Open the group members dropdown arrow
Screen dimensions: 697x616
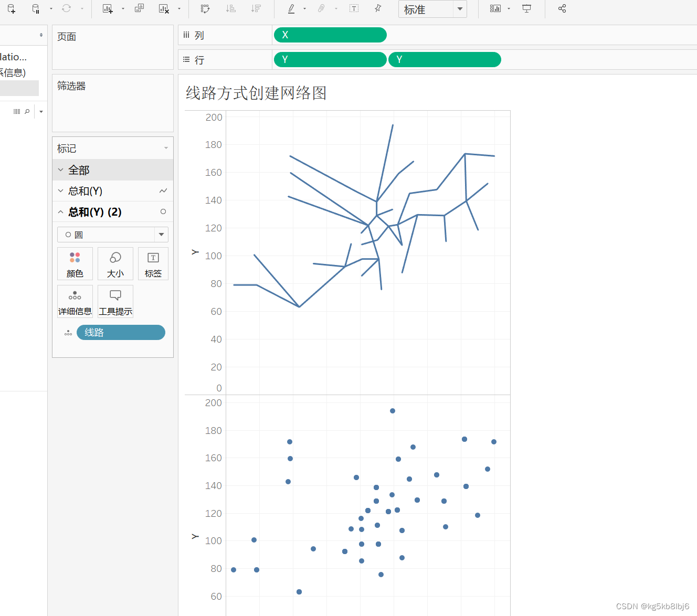click(x=336, y=8)
